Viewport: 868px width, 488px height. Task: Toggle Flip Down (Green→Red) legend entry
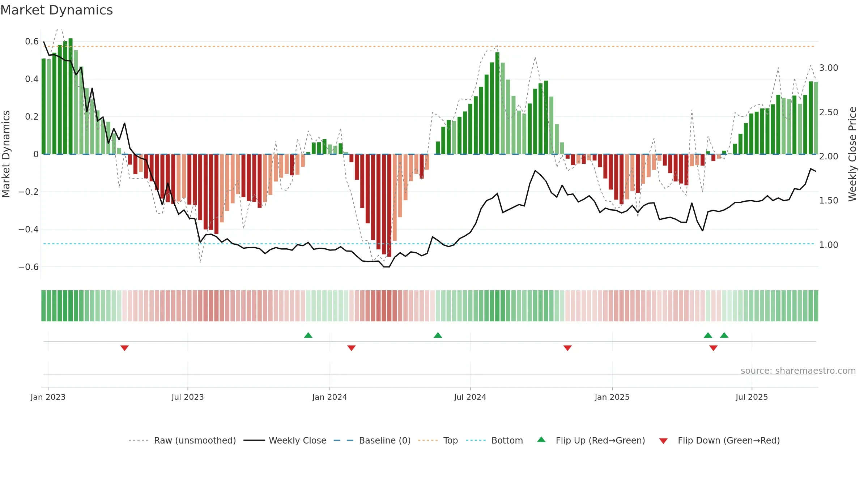719,440
